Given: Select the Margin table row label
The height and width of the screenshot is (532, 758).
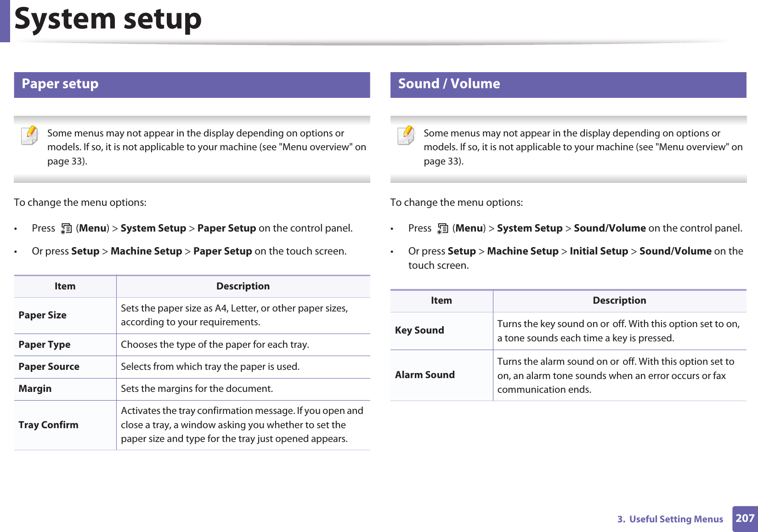Looking at the screenshot, I should pos(35,389).
